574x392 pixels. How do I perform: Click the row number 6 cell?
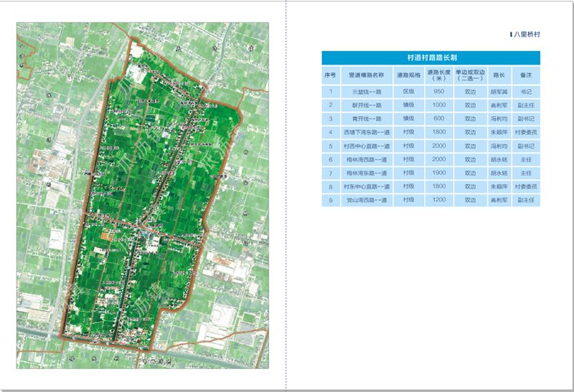coord(330,160)
